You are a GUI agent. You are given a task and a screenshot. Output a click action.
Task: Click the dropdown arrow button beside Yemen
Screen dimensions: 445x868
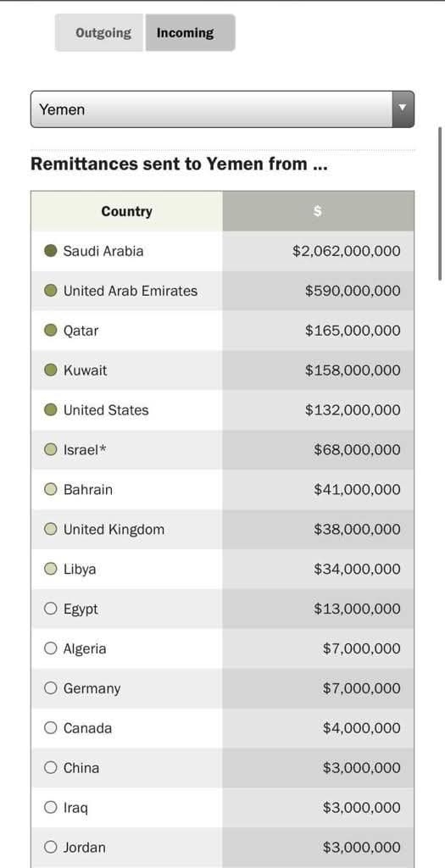point(403,109)
